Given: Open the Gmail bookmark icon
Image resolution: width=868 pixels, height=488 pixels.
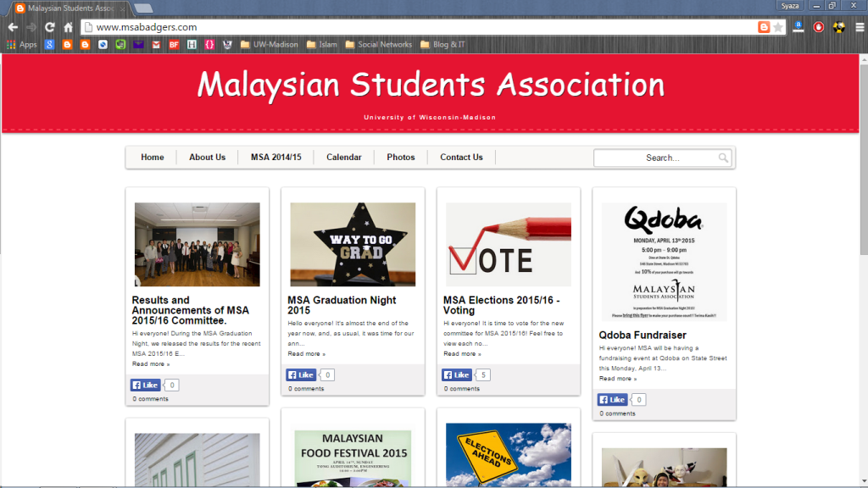Looking at the screenshot, I should [156, 44].
